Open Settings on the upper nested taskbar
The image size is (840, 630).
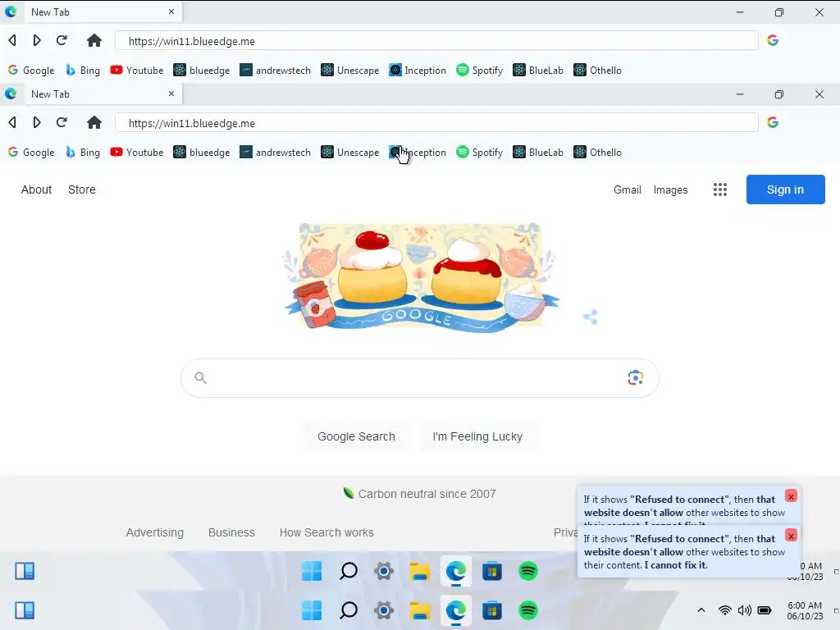(384, 571)
